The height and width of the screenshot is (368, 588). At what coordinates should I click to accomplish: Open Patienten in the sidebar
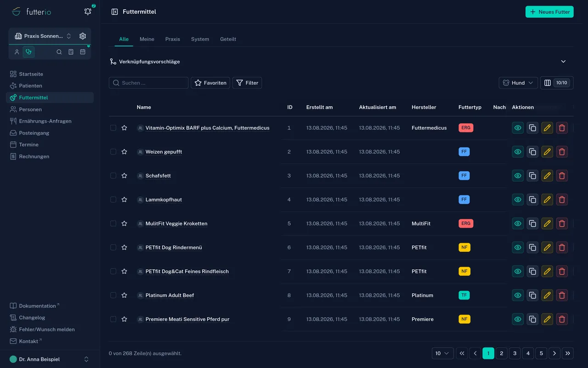(x=50, y=86)
